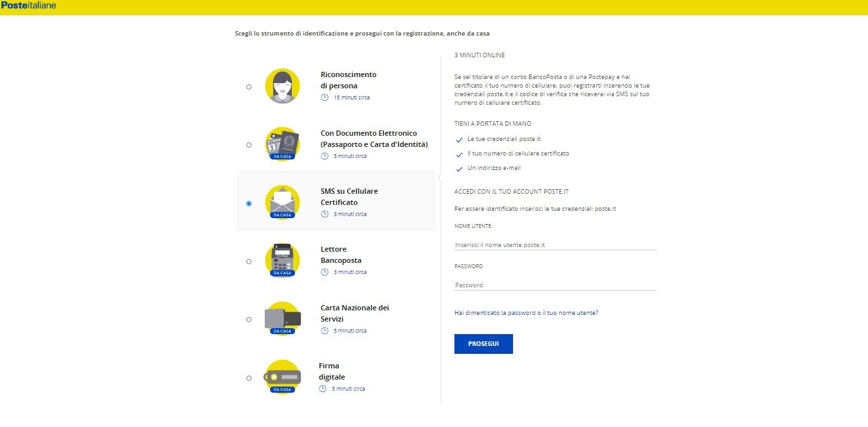
Task: Click the Lettore Bancoposta title text
Action: click(341, 255)
